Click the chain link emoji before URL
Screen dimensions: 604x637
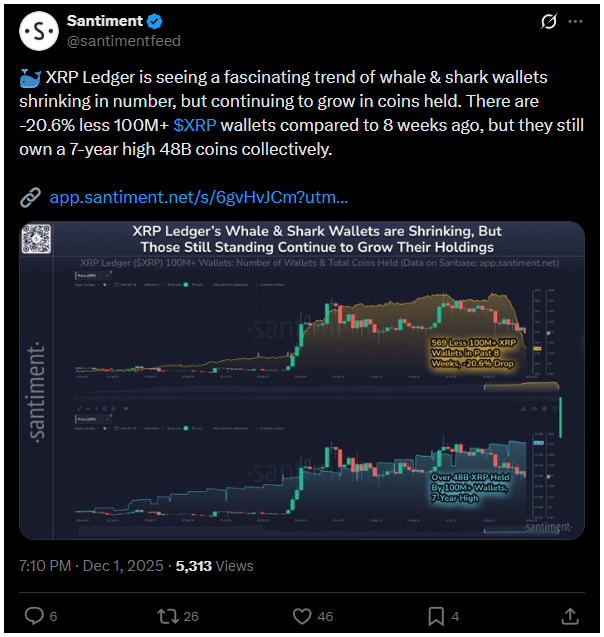pos(31,198)
